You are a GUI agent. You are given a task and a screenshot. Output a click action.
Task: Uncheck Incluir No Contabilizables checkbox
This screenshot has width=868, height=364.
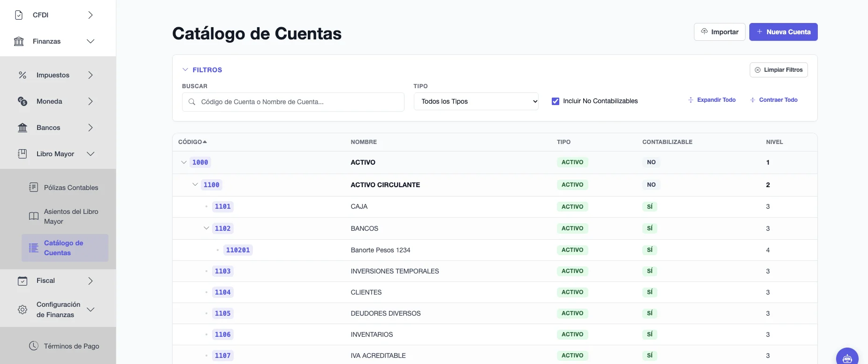tap(556, 101)
